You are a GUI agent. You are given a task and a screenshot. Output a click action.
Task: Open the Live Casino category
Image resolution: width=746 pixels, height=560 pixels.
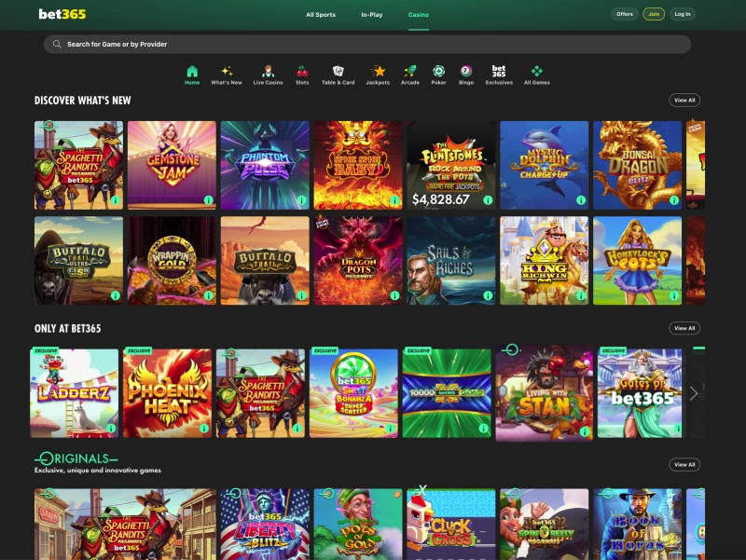(268, 75)
